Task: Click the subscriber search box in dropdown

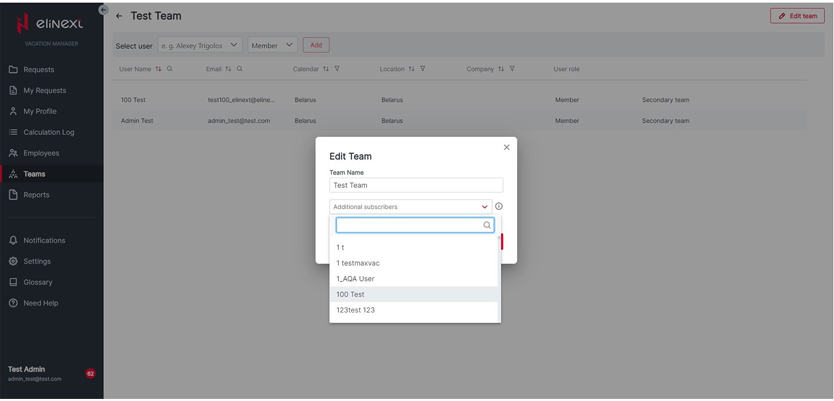Action: point(410,225)
